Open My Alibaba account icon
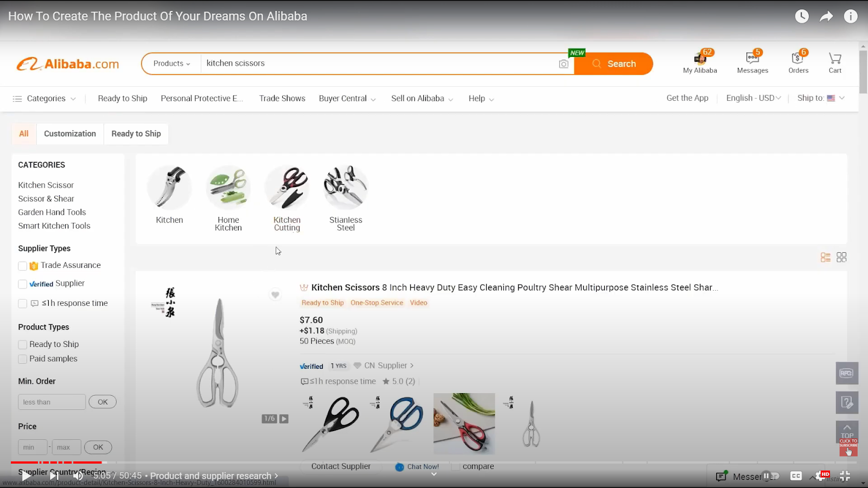 tap(700, 58)
